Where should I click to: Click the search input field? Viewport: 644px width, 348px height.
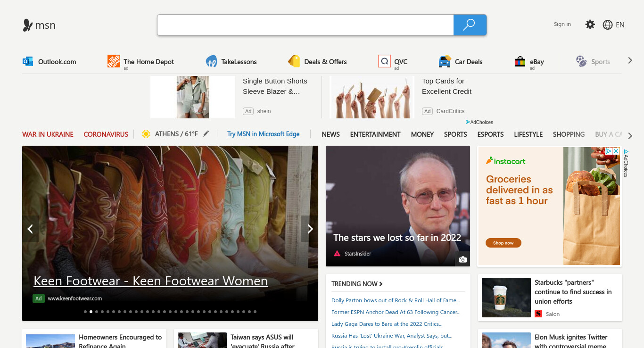(x=305, y=25)
